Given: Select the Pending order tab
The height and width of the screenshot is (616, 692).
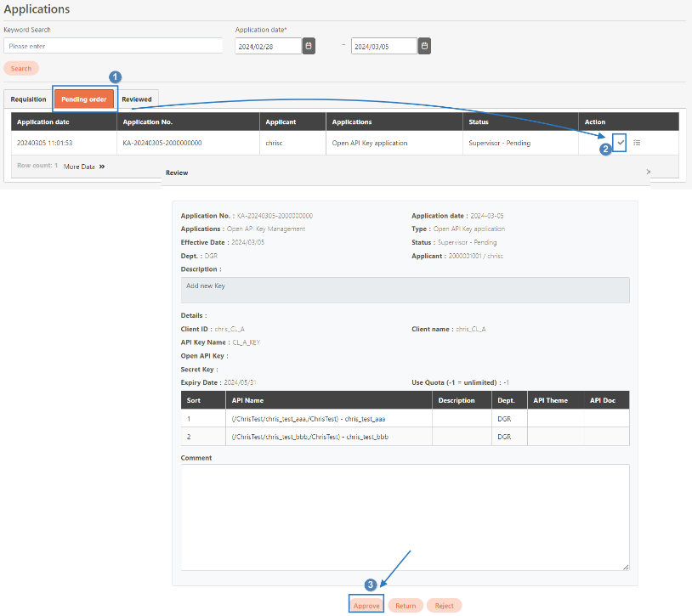Looking at the screenshot, I should [84, 99].
